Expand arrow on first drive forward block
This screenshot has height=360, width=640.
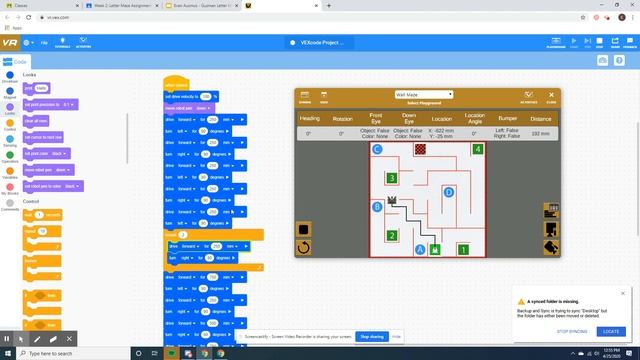pos(242,120)
